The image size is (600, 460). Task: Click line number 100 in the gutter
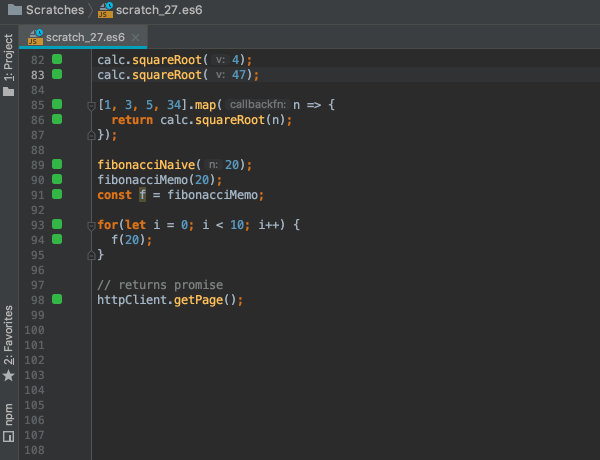34,330
